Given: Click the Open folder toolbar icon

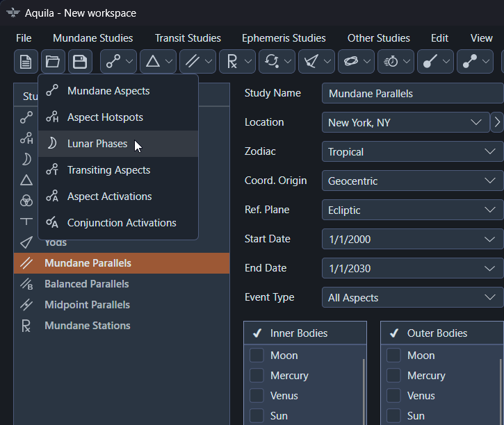Looking at the screenshot, I should 53,62.
